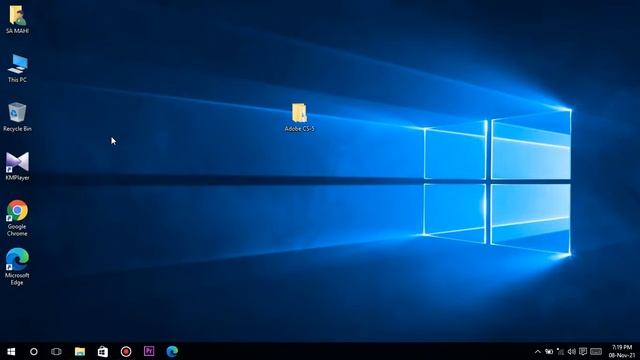The width and height of the screenshot is (640, 360).
Task: Select the Microsoft Edge desktop shortcut
Action: click(x=17, y=259)
